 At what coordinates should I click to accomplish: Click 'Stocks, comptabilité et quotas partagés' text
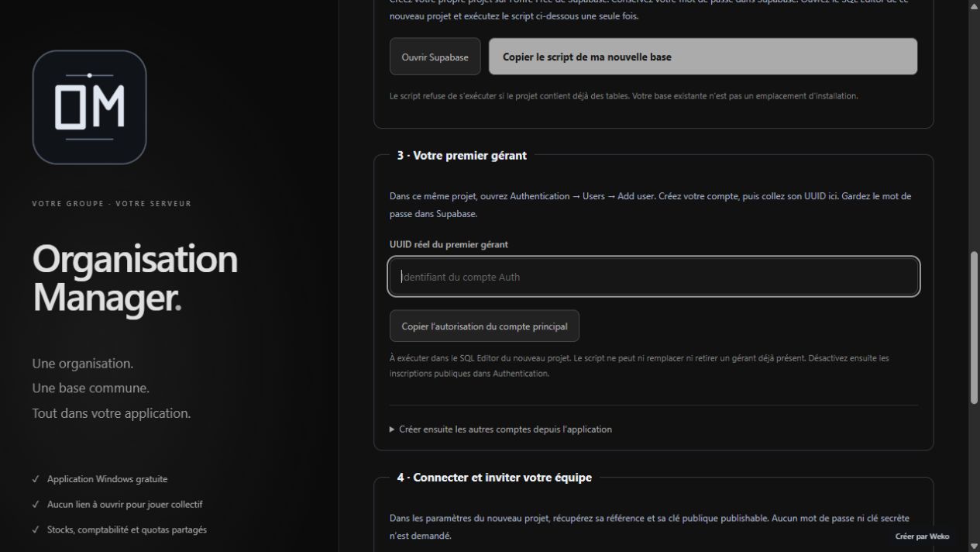[127, 530]
